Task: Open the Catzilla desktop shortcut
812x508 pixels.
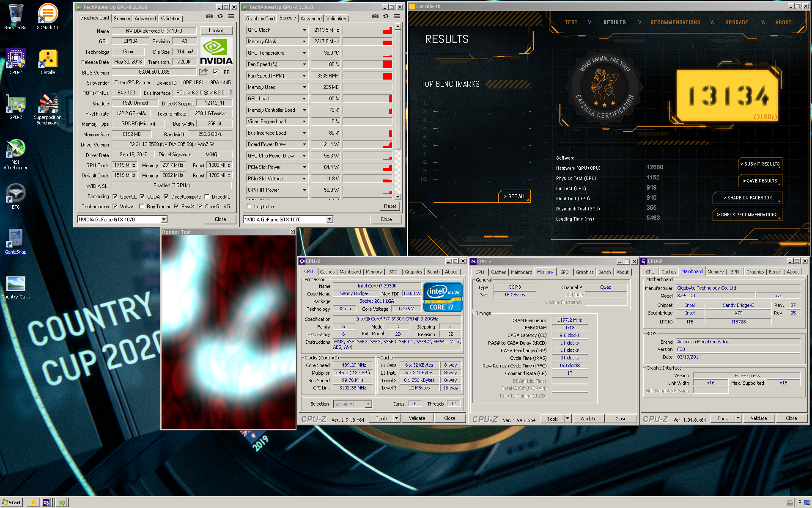Action: point(48,61)
